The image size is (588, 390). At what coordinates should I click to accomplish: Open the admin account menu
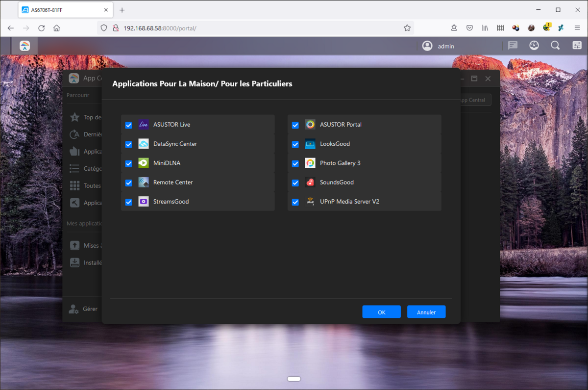[446, 46]
